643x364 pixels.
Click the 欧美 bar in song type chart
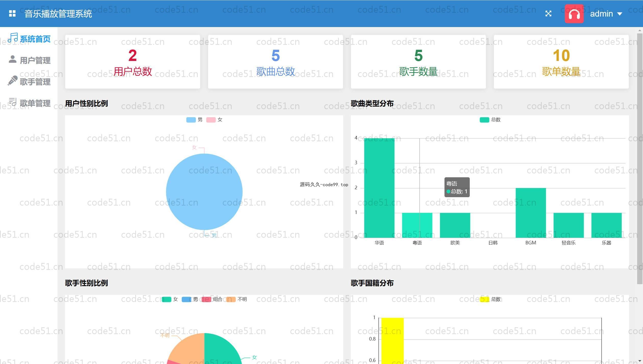[455, 225]
